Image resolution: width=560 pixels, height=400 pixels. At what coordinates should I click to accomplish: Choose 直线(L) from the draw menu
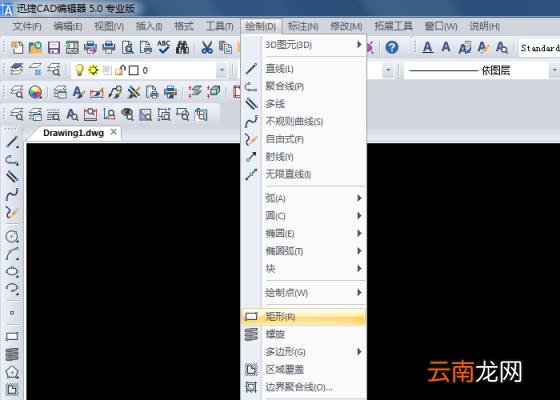click(304, 69)
